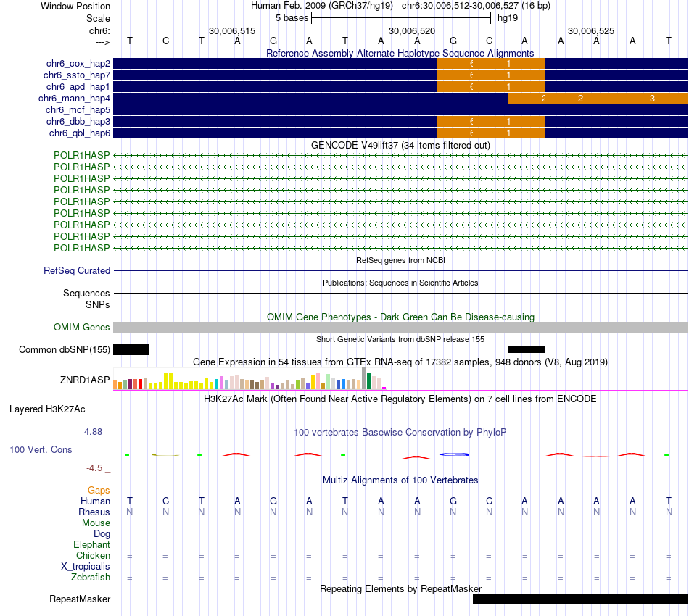
Task: Click the Human alignment row label
Action: pos(95,501)
